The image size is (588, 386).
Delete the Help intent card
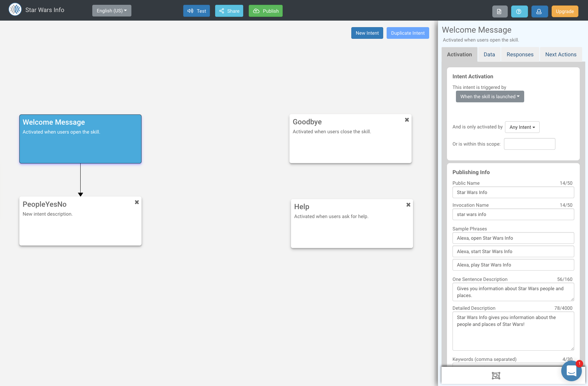[408, 205]
